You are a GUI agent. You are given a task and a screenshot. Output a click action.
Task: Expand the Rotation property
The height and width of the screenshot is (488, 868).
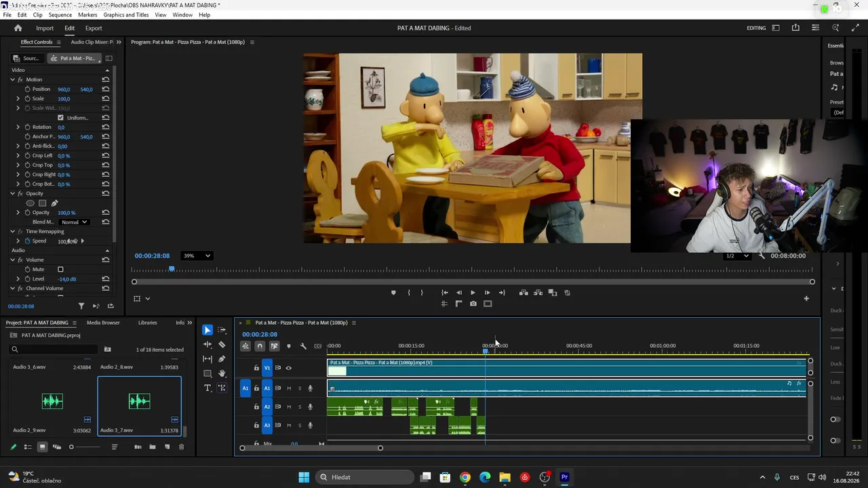pos(18,127)
